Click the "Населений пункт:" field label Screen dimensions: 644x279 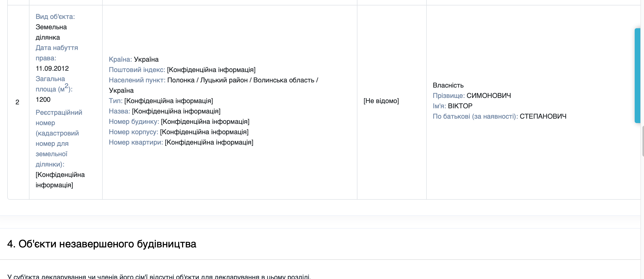click(137, 80)
